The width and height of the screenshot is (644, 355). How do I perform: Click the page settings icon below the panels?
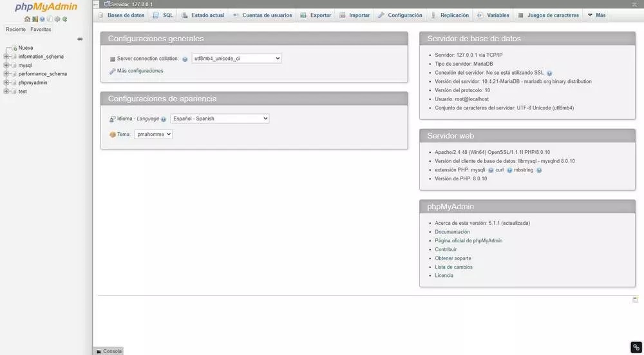635,300
